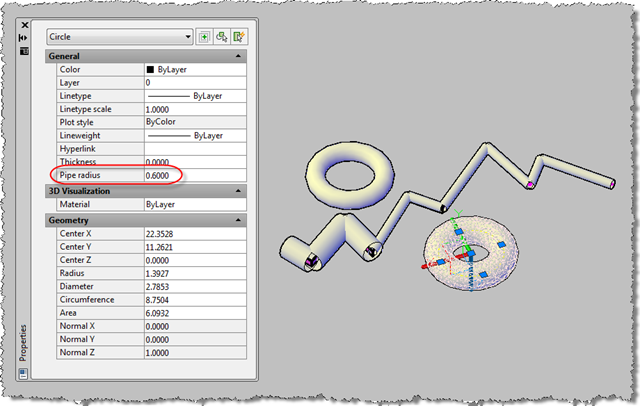The height and width of the screenshot is (406, 640).
Task: Close the Properties palette
Action: click(x=24, y=23)
